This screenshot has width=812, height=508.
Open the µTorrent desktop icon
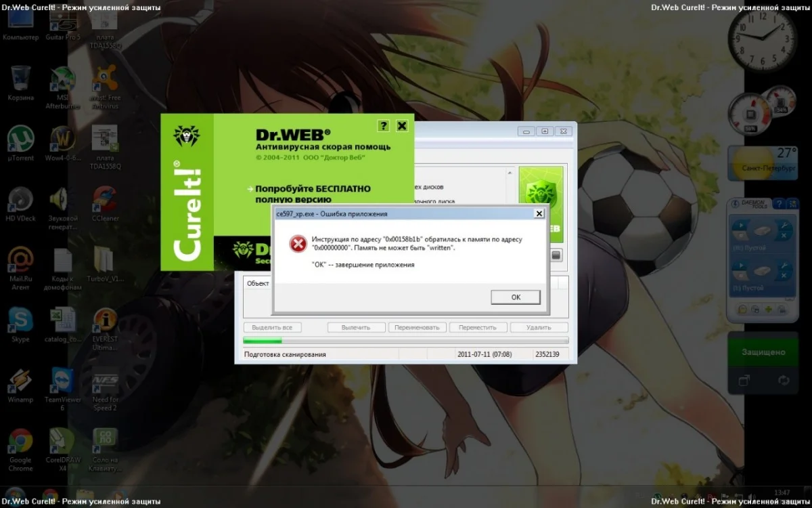point(20,144)
